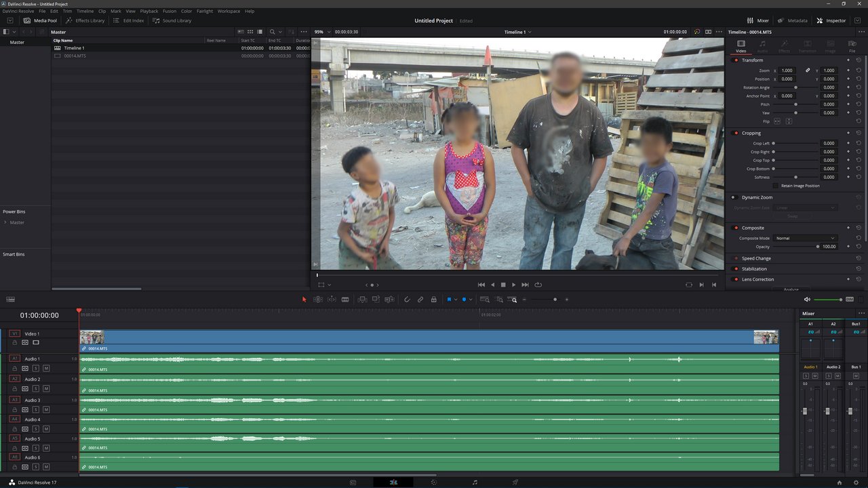The height and width of the screenshot is (488, 868).
Task: Click the Custom Zoom icon
Action: pos(513,299)
